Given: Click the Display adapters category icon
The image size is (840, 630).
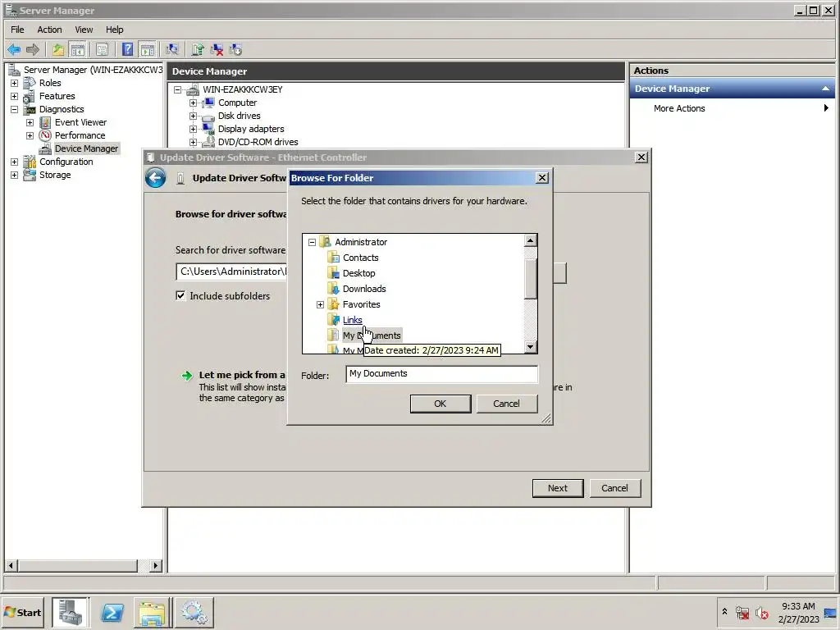Looking at the screenshot, I should (x=208, y=129).
